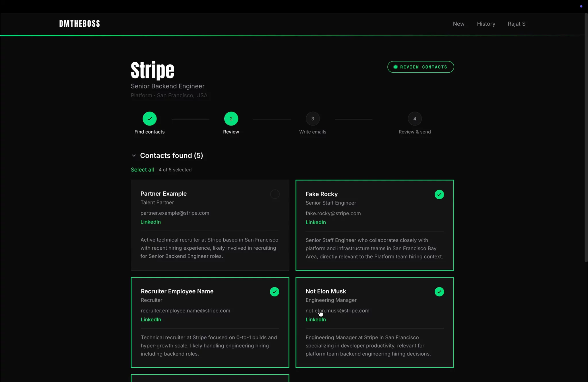The image size is (588, 382).
Task: Open Partner Example's LinkedIn link
Action: 150,222
